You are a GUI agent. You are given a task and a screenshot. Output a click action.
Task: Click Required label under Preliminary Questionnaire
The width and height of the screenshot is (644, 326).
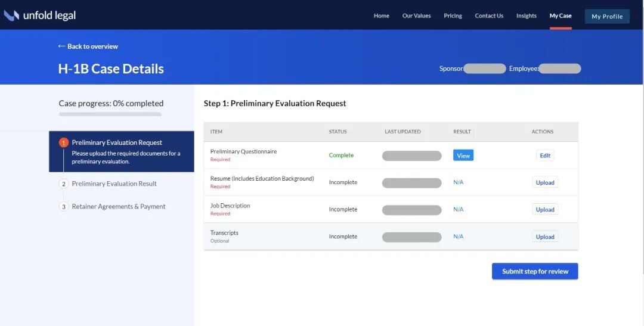tap(220, 160)
